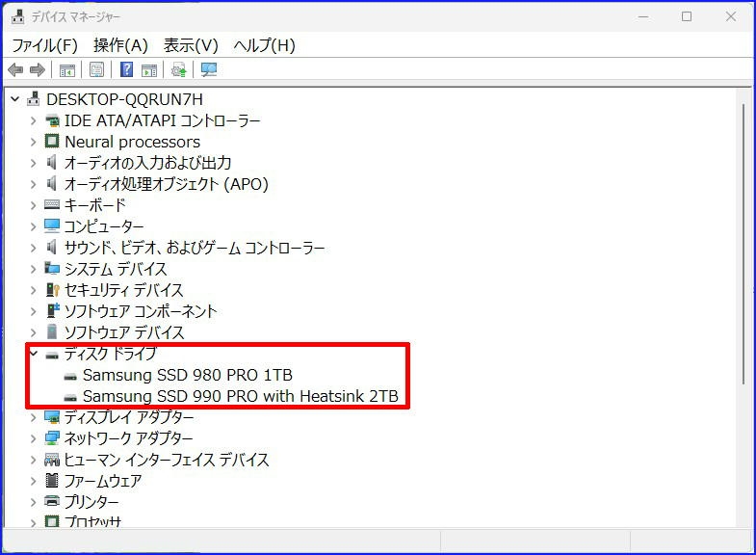Select the セキュリティ デバイス label
The image size is (756, 555).
click(123, 290)
